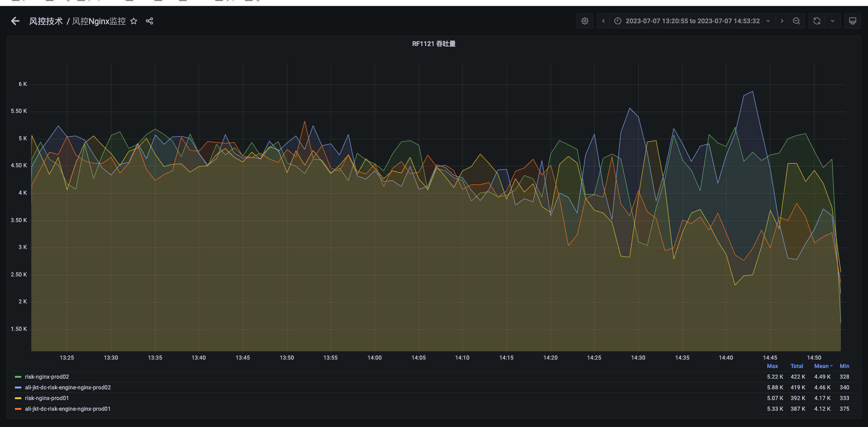The height and width of the screenshot is (427, 868).
Task: Open the 风控技术 folder link
Action: coord(45,21)
